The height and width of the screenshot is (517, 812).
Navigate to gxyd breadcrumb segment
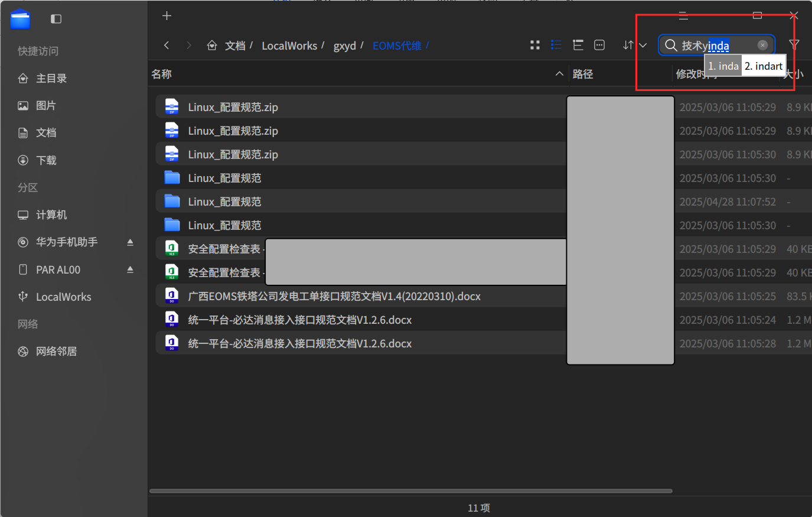coord(345,45)
